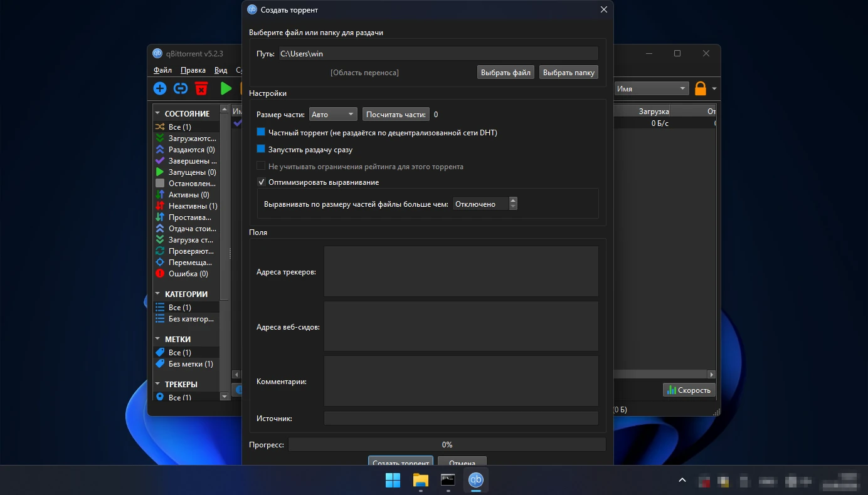Select the 'Остановлен...' status filter
868x495 pixels.
[x=186, y=184]
